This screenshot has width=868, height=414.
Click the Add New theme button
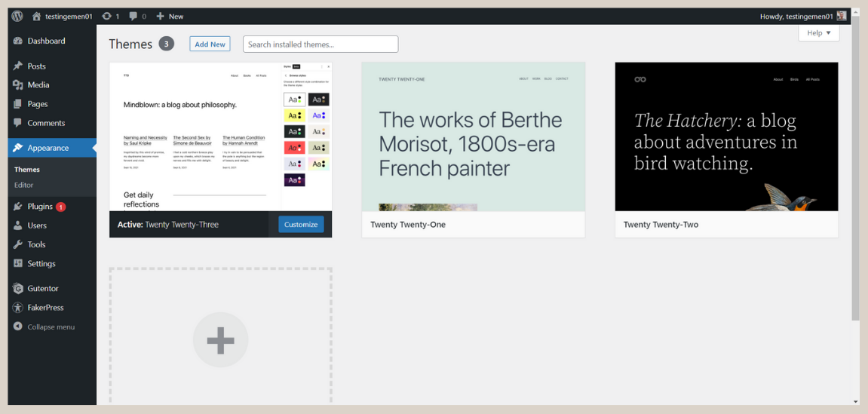pos(210,44)
